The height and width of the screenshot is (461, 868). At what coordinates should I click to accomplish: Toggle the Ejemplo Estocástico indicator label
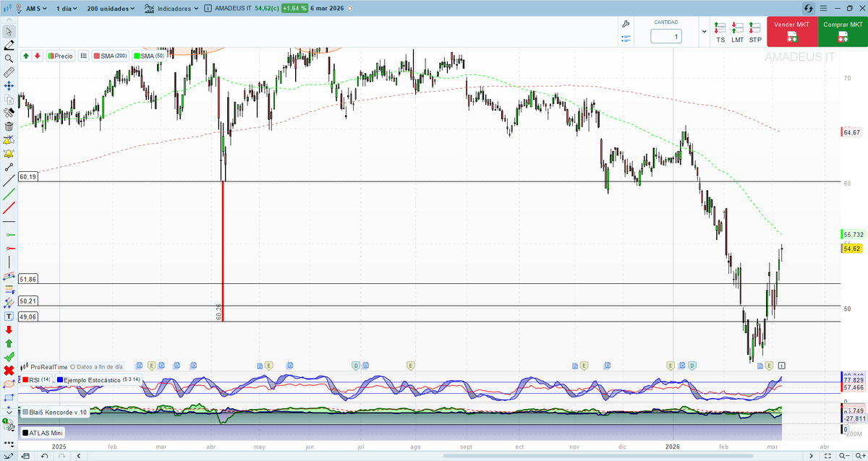pyautogui.click(x=98, y=379)
